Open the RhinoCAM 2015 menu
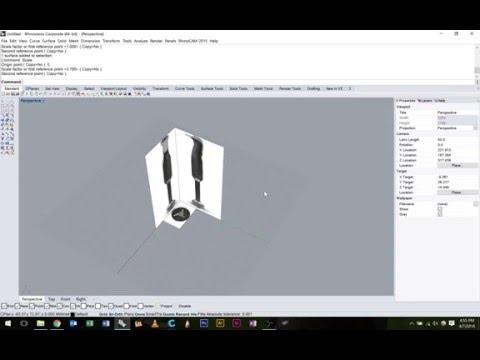Image resolution: width=480 pixels, height=360 pixels. coord(193,41)
